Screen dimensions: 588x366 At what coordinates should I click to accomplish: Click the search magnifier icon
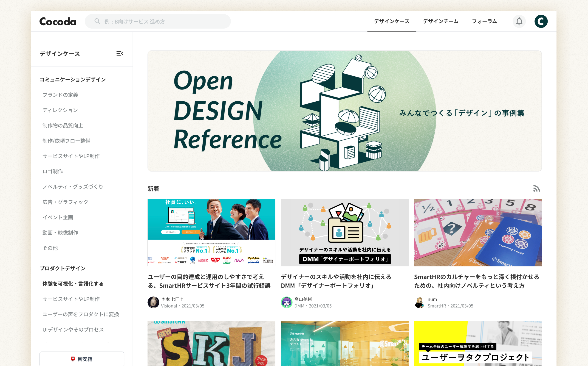97,21
